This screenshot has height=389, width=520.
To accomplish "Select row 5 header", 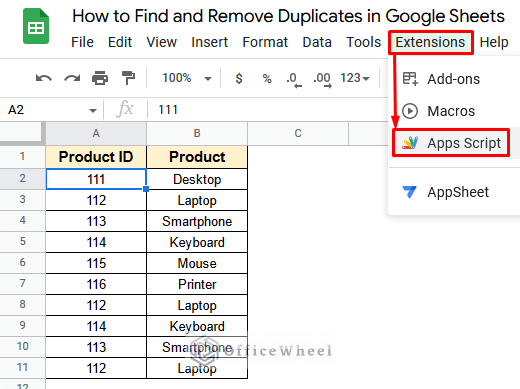I will (22, 241).
